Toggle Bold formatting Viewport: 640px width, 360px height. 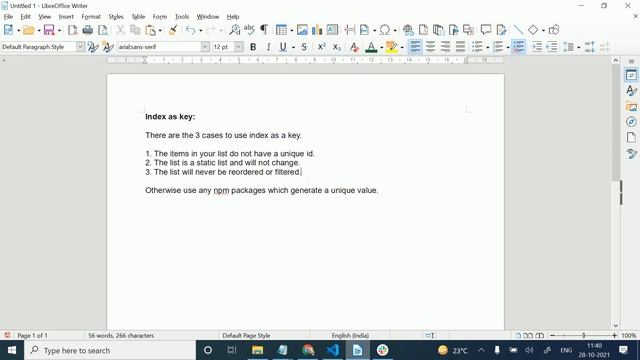click(253, 47)
